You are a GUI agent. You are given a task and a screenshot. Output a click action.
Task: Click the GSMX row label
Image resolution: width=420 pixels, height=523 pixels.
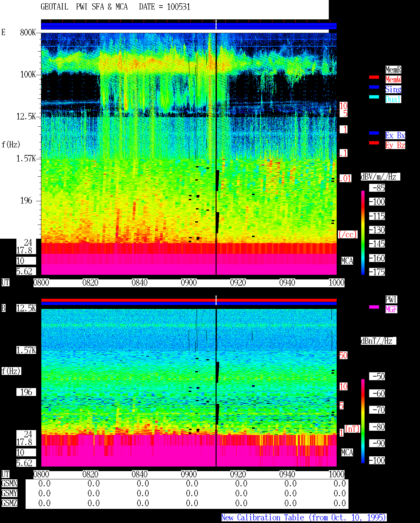[x=9, y=484]
